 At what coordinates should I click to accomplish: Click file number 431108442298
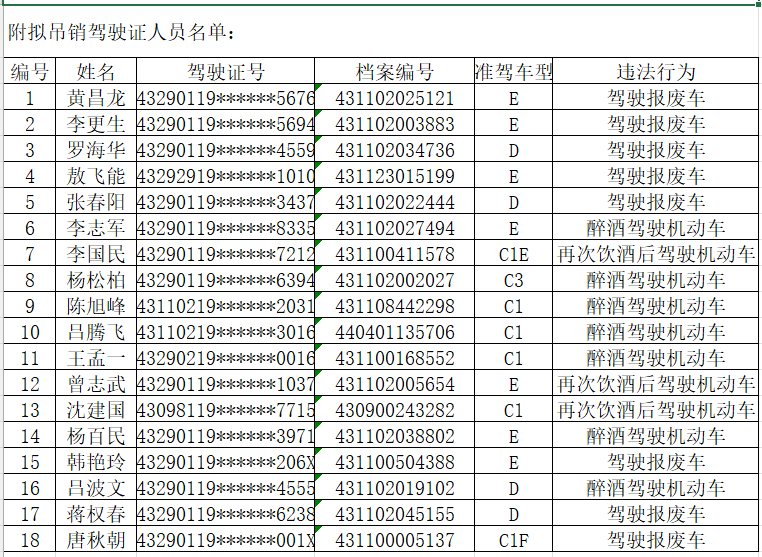[x=395, y=306]
